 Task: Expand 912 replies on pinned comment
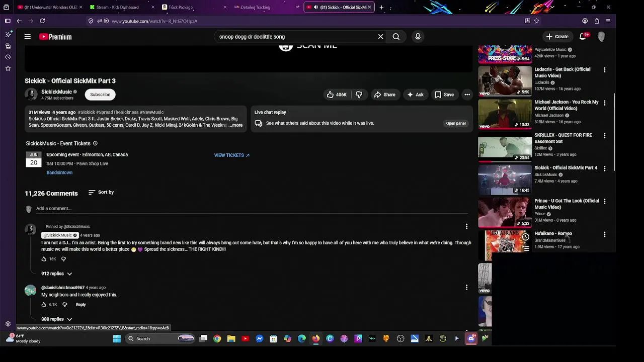(x=57, y=274)
